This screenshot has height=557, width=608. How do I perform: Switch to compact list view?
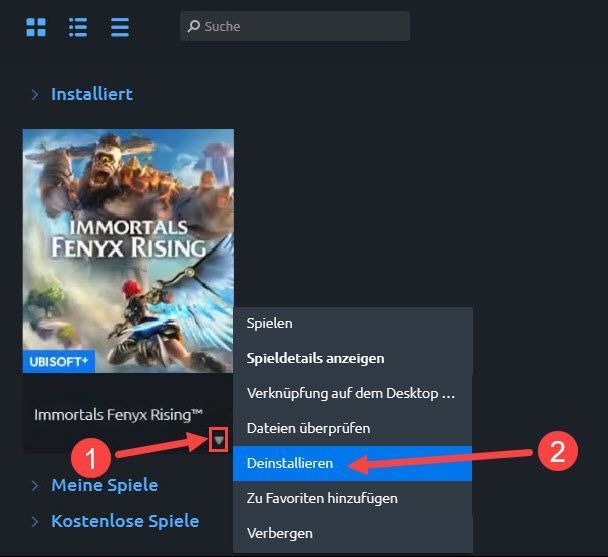tap(120, 27)
